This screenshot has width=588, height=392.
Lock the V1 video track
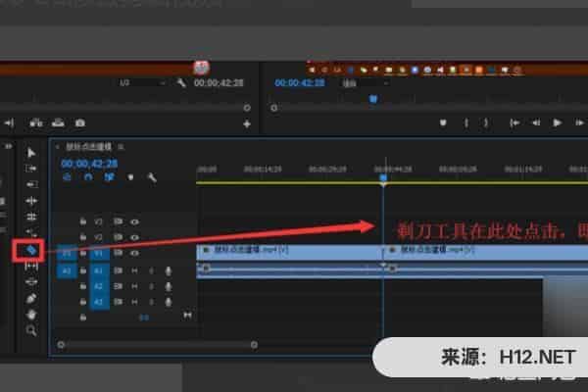click(83, 253)
